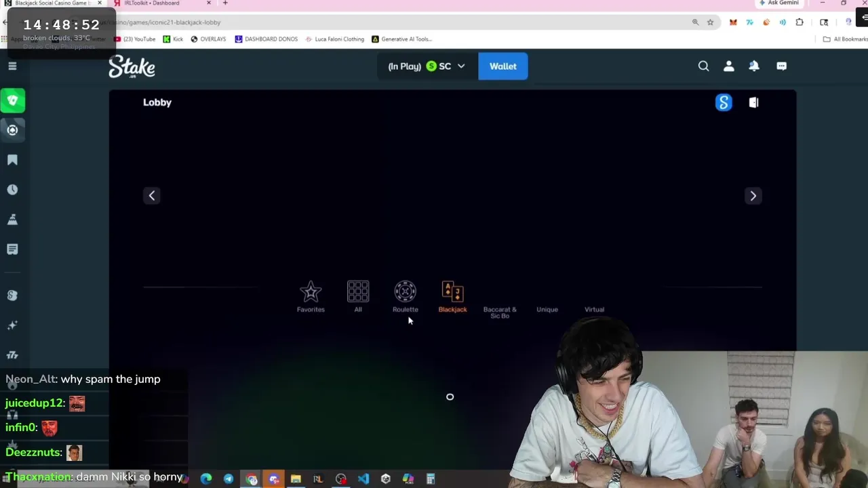868x488 pixels.
Task: Go to previous lobby carousel slide
Action: (152, 196)
